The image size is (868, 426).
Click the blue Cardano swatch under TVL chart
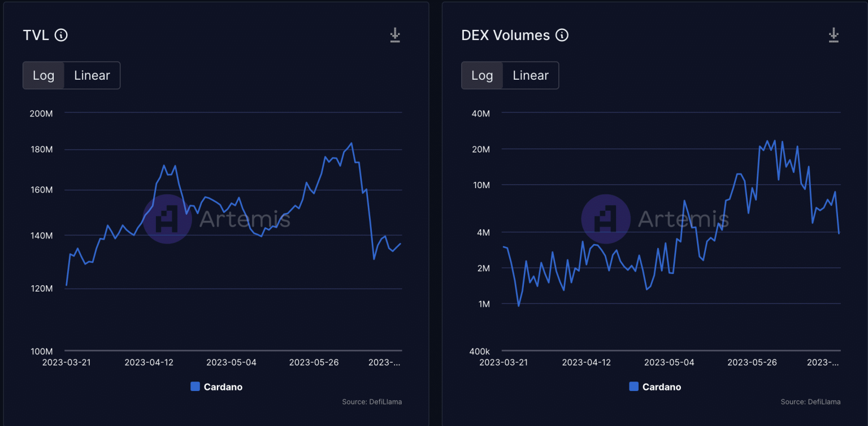coord(195,387)
